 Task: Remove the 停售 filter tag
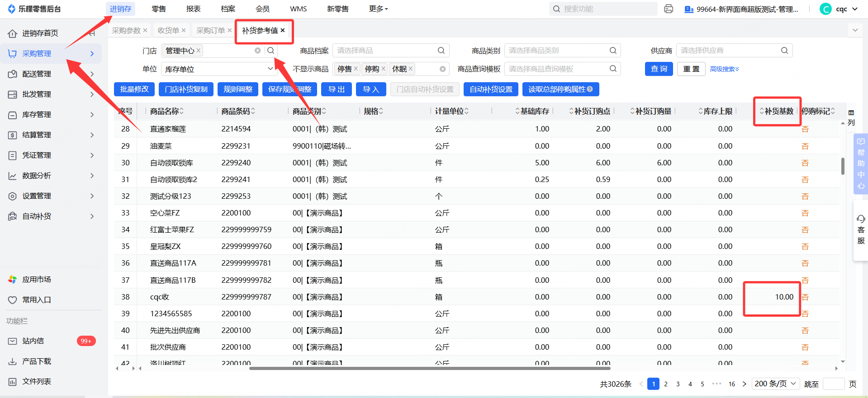[356, 69]
